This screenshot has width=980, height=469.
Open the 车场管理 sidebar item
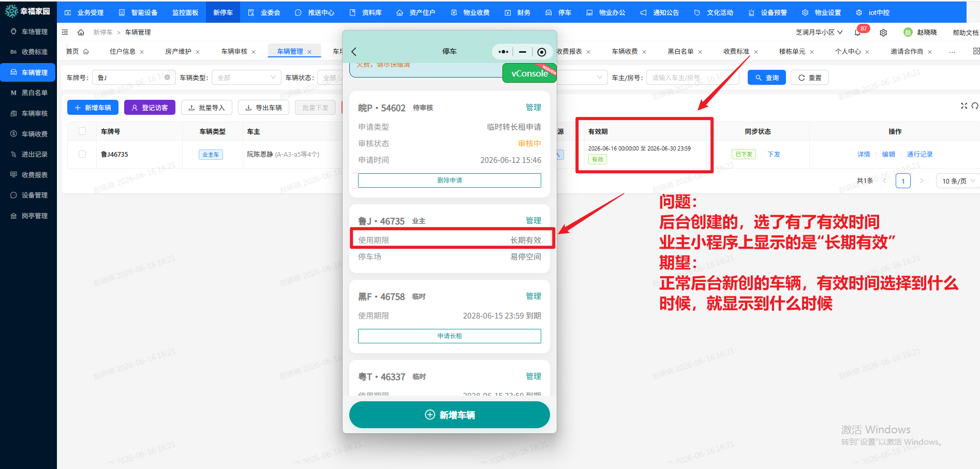29,32
